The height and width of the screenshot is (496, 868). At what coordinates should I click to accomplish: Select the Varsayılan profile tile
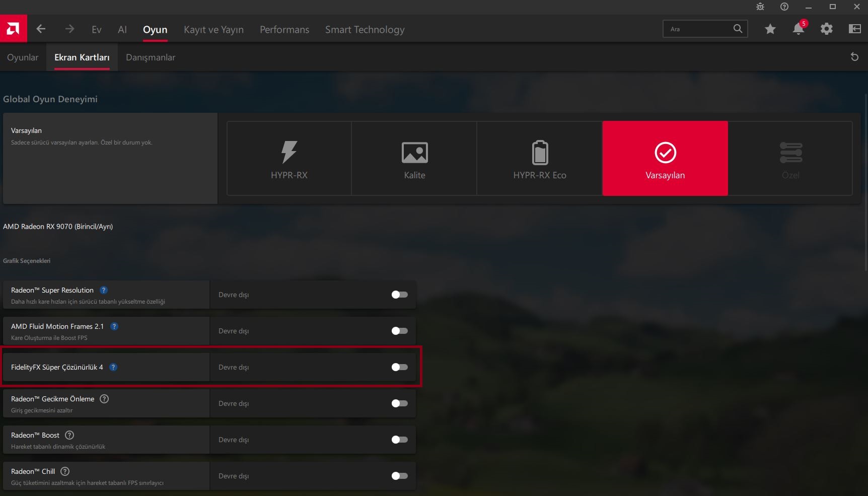coord(665,158)
